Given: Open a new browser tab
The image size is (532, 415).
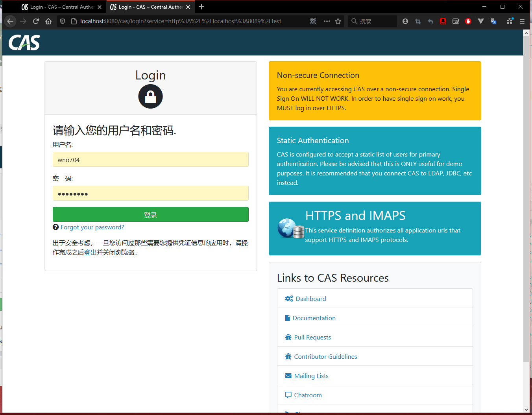Looking at the screenshot, I should (201, 7).
